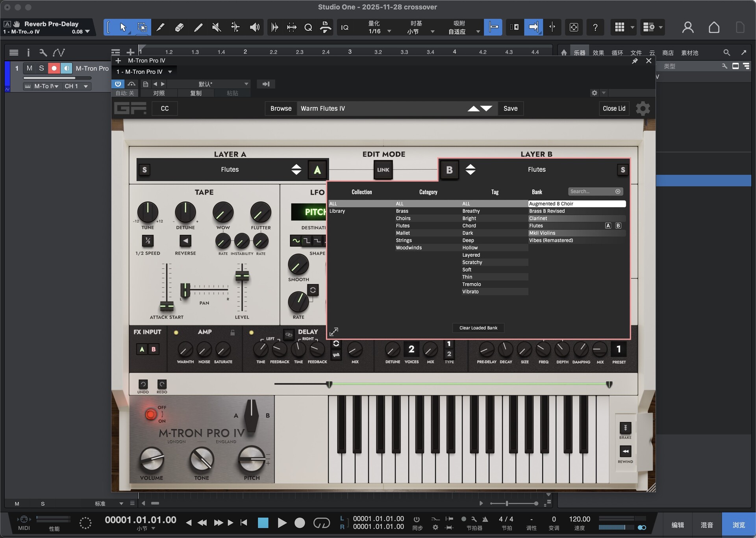Toggle the 1/2 SPEED tape switch
This screenshot has width=756, height=538.
[148, 240]
